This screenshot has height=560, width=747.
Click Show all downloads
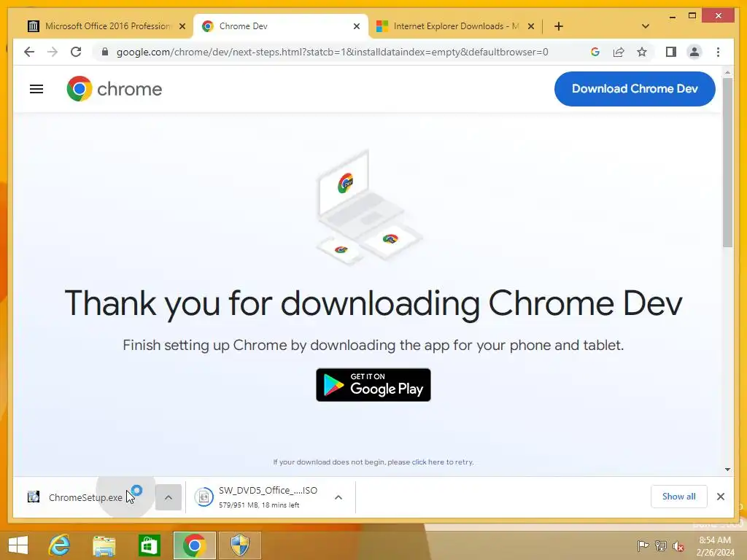coord(679,496)
